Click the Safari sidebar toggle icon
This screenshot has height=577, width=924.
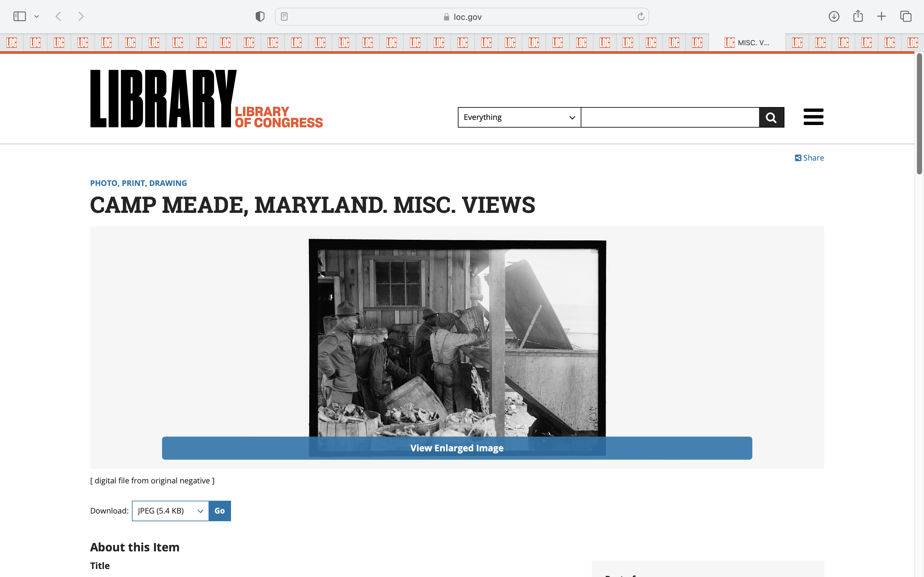click(20, 16)
